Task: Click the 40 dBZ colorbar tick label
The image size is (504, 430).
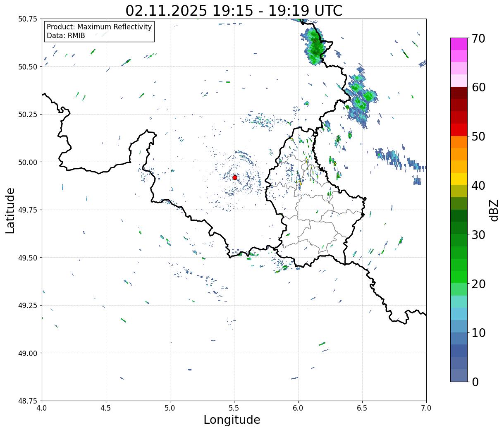Action: 478,186
